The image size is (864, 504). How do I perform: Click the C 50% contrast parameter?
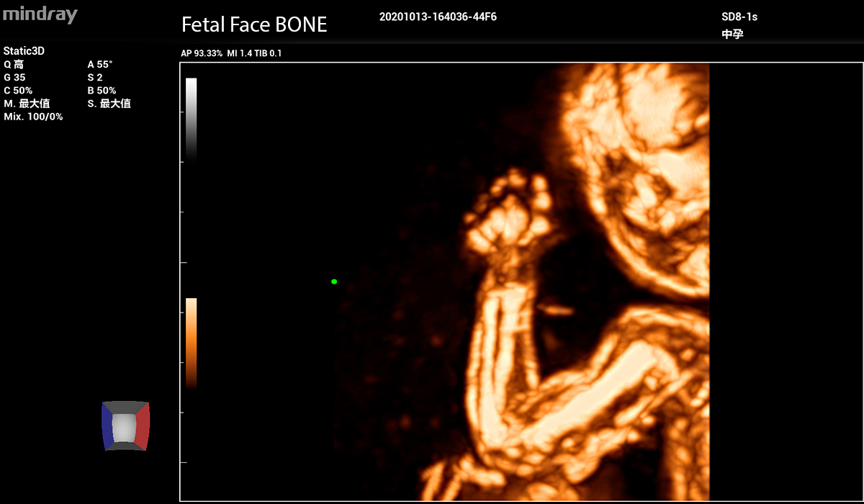pos(18,91)
